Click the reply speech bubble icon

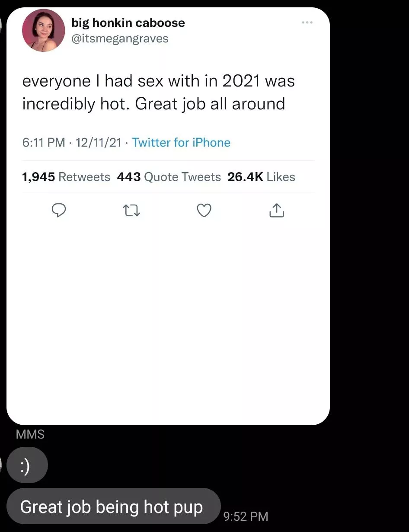pos(58,210)
